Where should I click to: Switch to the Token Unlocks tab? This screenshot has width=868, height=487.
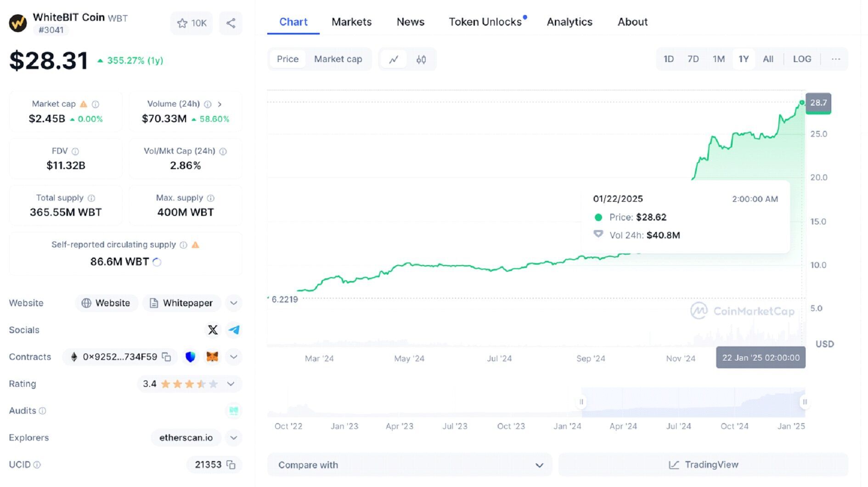click(x=485, y=22)
